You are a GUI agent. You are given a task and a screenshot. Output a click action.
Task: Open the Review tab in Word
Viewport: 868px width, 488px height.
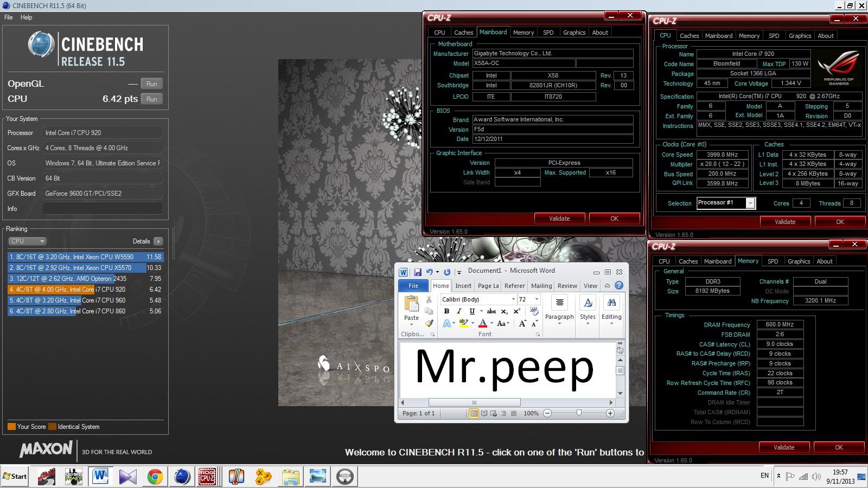pos(567,286)
